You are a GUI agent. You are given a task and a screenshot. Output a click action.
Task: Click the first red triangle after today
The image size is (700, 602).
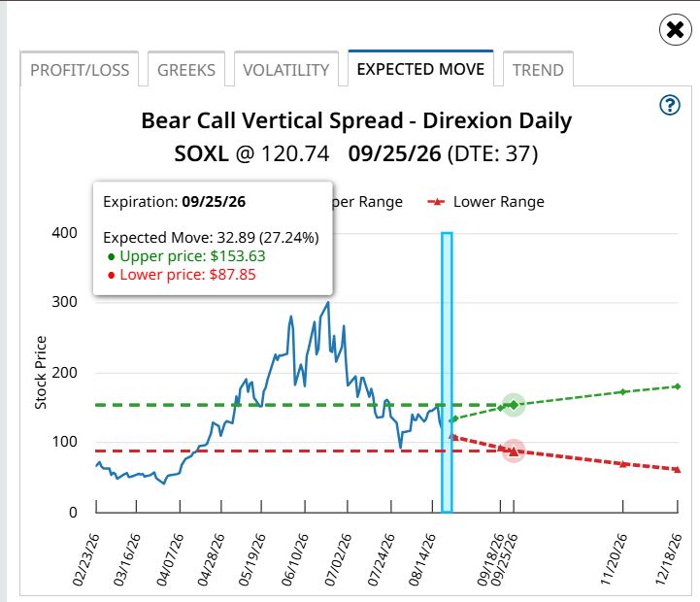click(x=453, y=436)
